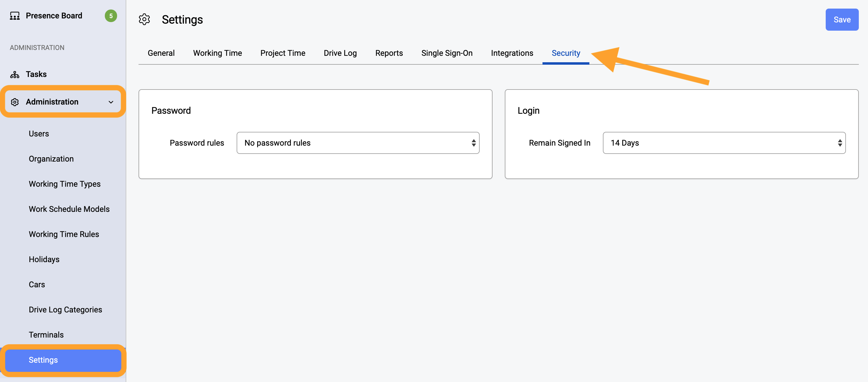Click the Administration gear icon in sidebar
The width and height of the screenshot is (868, 382).
[x=14, y=102]
